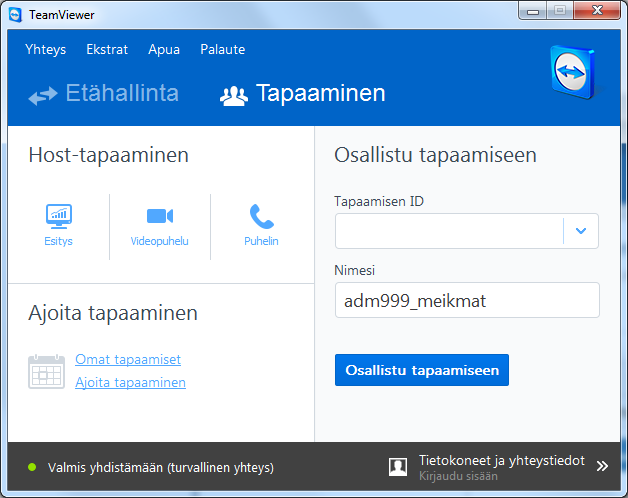Click the Kirjaudu sisään sign-in text
Screen dimensions: 628x498
pyautogui.click(x=458, y=476)
